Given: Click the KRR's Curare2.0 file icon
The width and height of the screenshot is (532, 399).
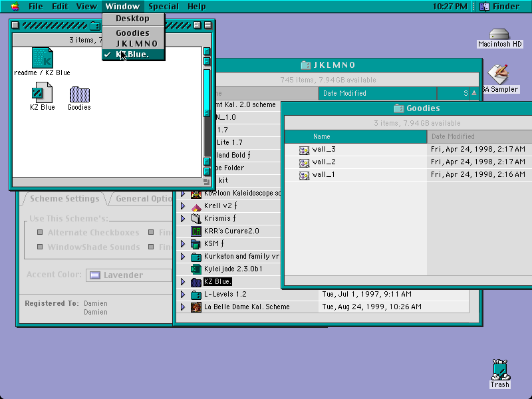Looking at the screenshot, I should (196, 231).
